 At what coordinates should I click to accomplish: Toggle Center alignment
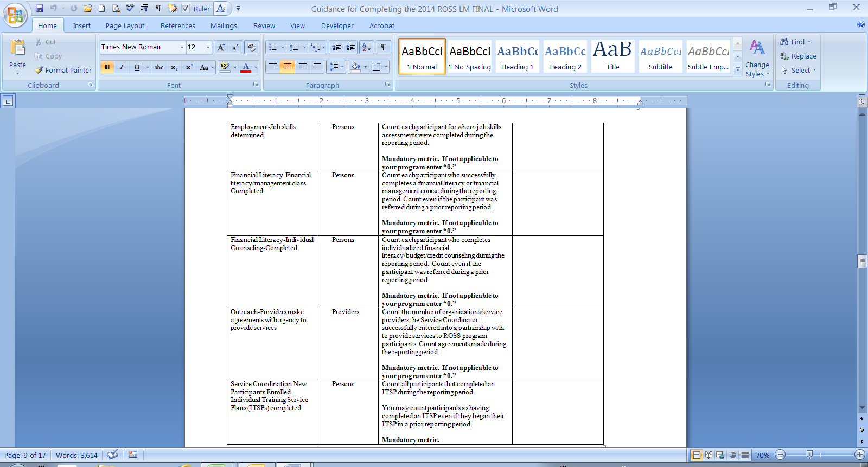point(288,67)
